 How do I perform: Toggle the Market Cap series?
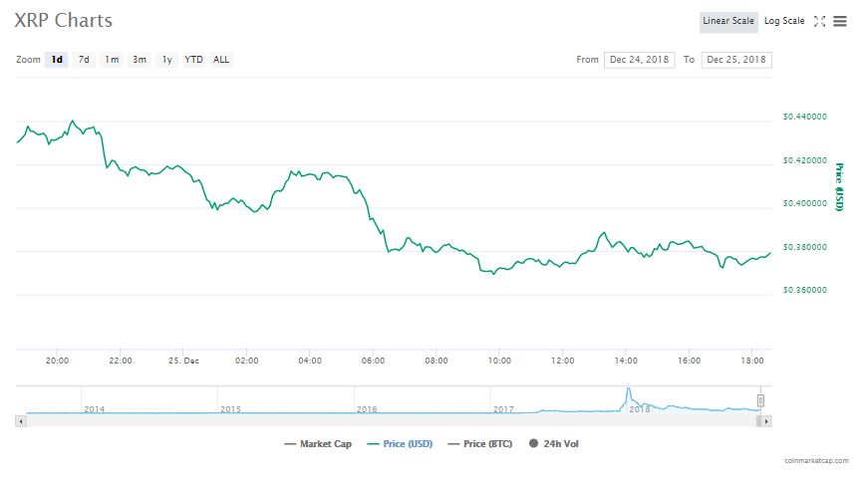point(318,444)
